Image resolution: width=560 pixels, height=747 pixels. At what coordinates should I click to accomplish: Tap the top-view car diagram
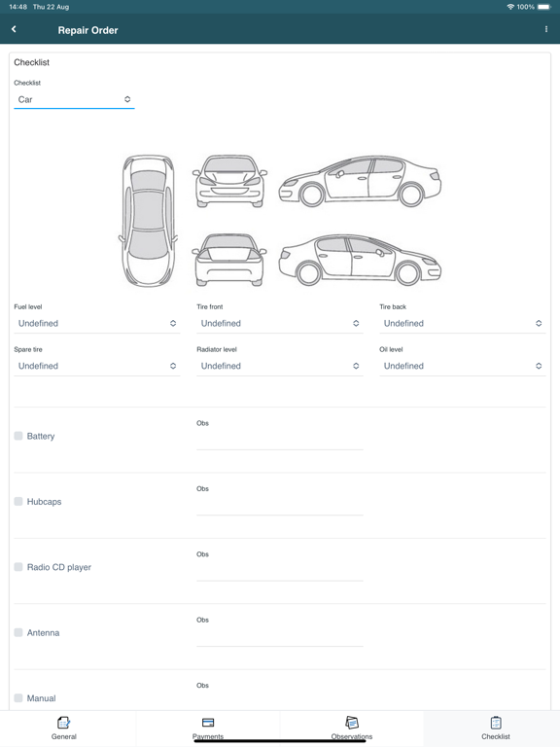(148, 221)
